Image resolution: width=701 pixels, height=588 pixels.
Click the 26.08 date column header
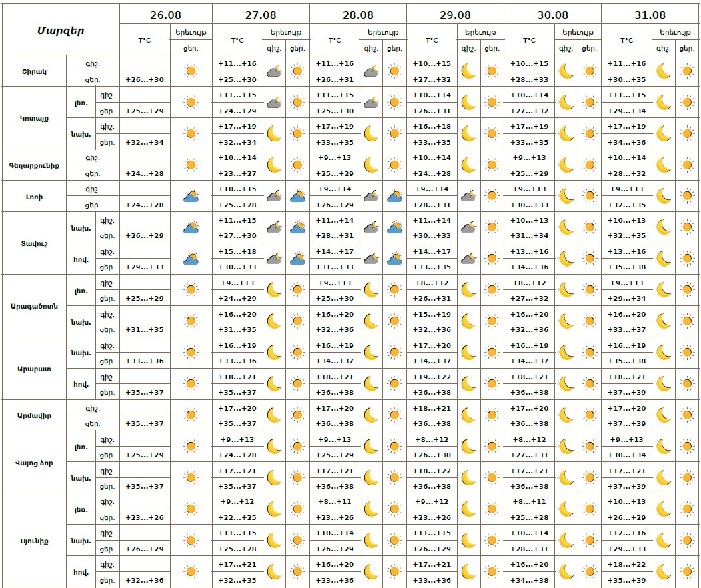166,13
